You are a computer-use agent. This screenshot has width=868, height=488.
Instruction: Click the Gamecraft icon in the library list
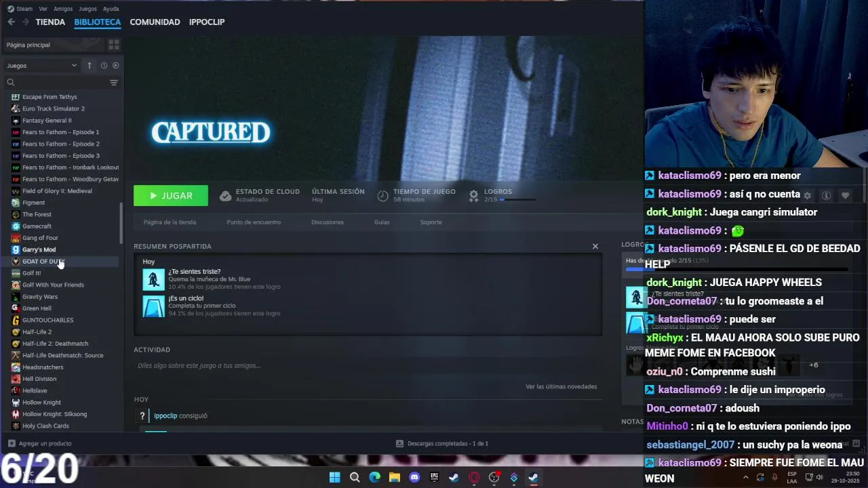(16, 226)
